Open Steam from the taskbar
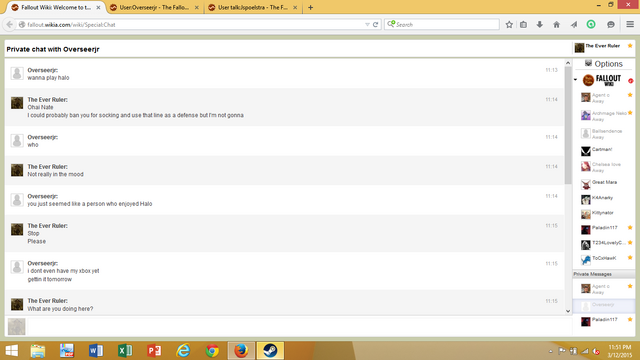 point(270,351)
